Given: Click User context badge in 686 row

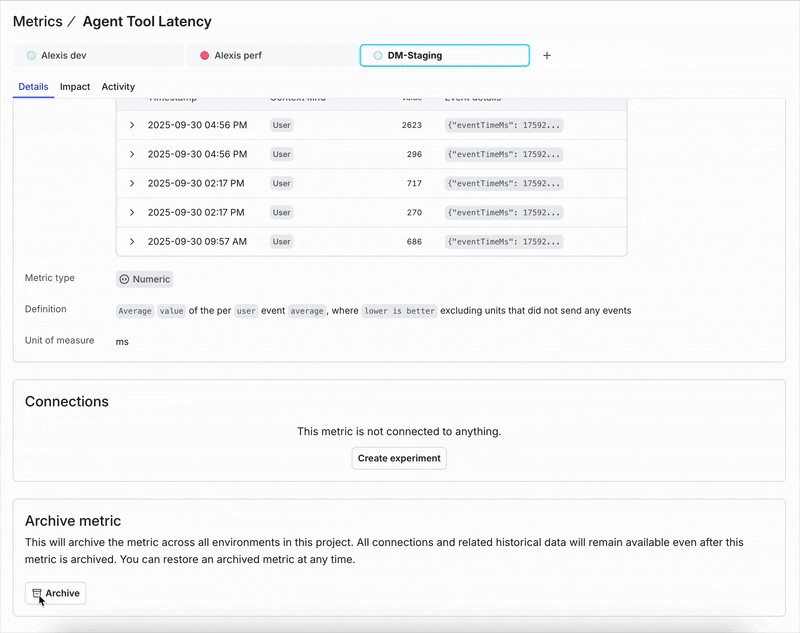Looking at the screenshot, I should 282,241.
